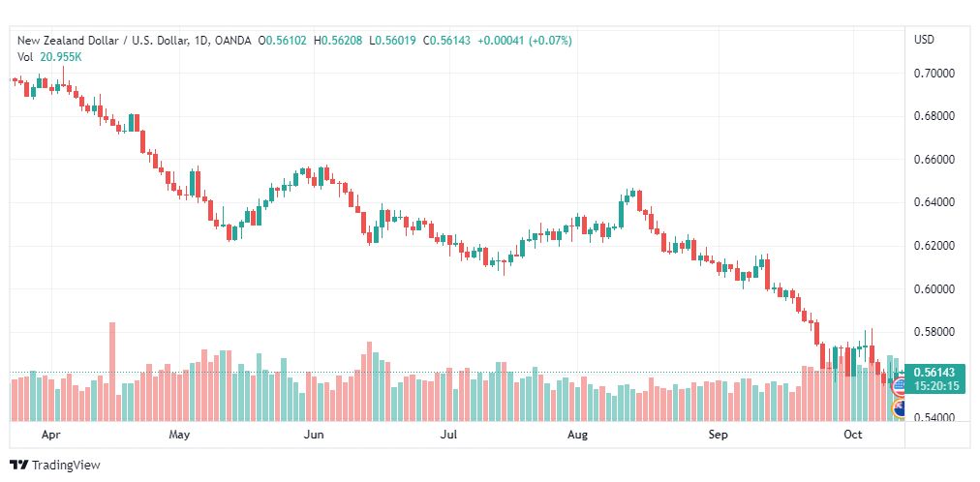Viewport: 980px width, 482px height.
Task: Click the high value H0.56208 in legend
Action: pos(338,41)
